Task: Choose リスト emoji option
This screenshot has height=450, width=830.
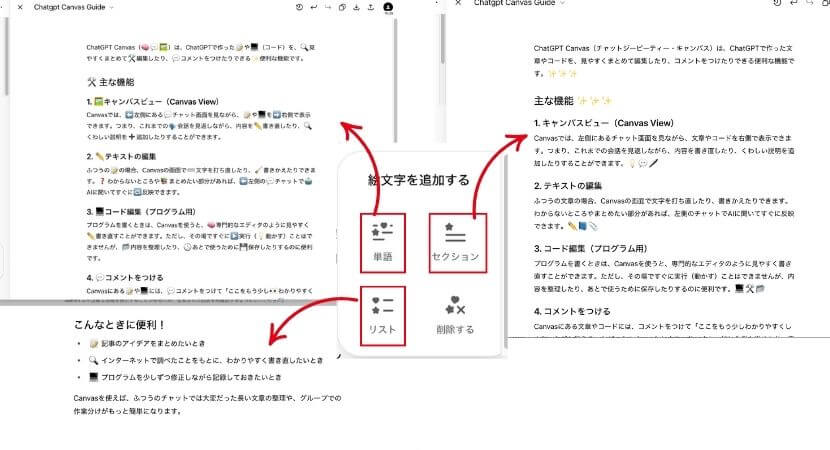Action: tap(383, 316)
